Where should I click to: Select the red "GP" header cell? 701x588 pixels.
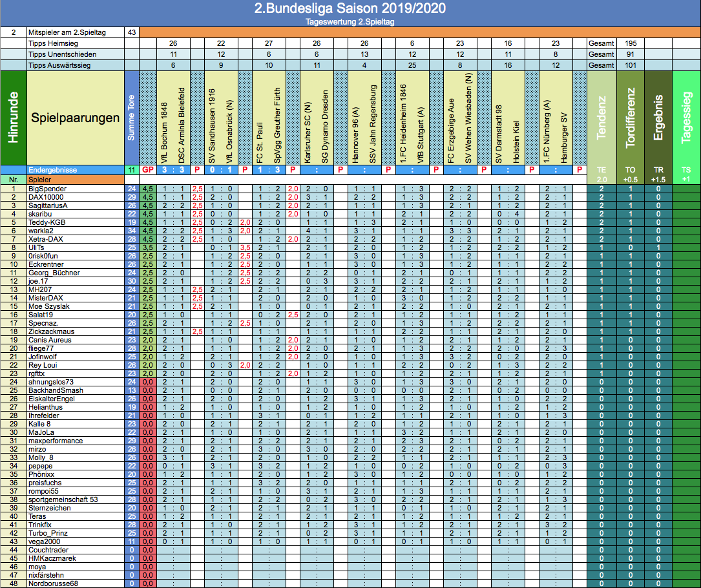pyautogui.click(x=148, y=170)
